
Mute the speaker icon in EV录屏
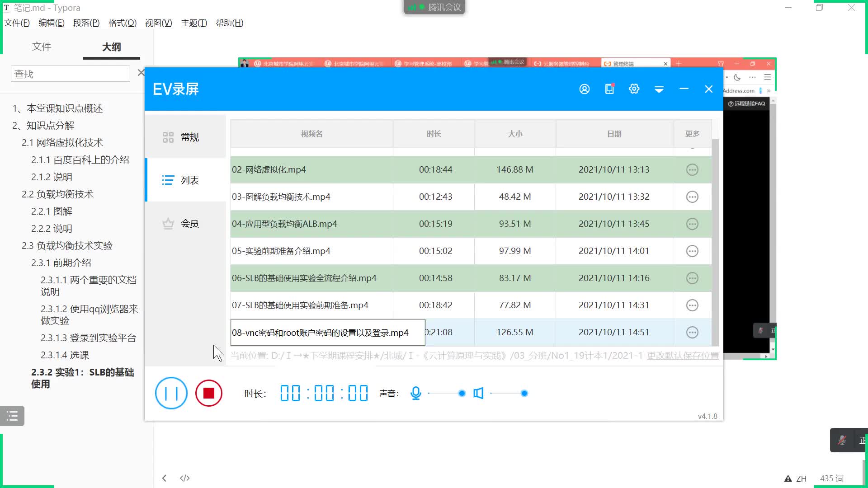click(x=478, y=393)
